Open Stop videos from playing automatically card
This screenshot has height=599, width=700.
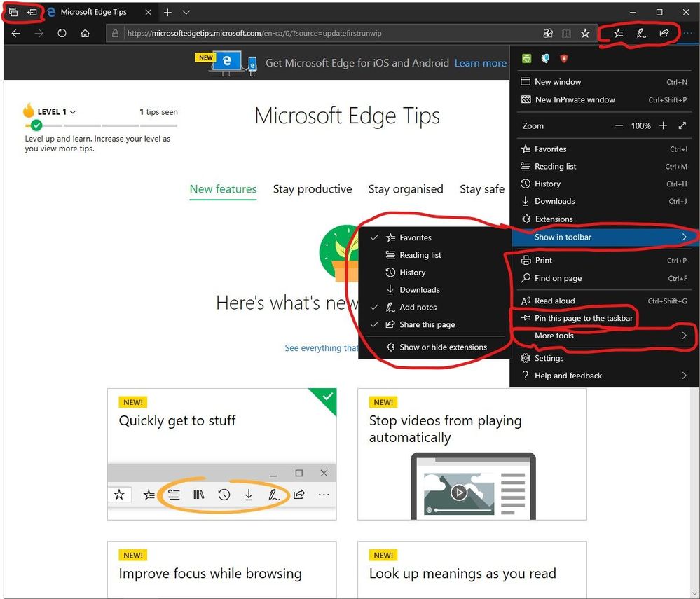(x=472, y=454)
